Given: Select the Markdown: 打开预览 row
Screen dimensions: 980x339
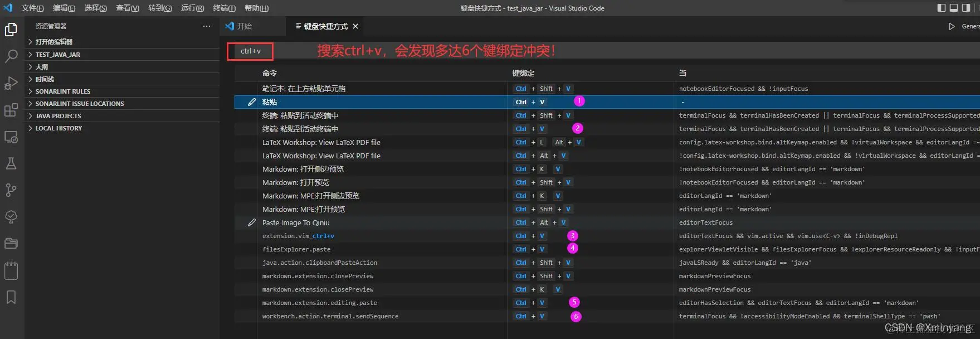Looking at the screenshot, I should pyautogui.click(x=607, y=182).
